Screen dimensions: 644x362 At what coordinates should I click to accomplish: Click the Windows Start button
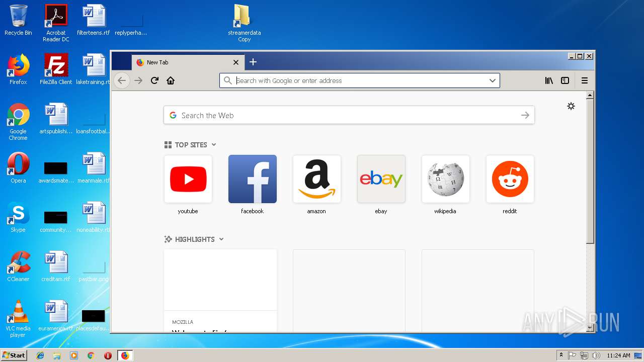pyautogui.click(x=14, y=355)
